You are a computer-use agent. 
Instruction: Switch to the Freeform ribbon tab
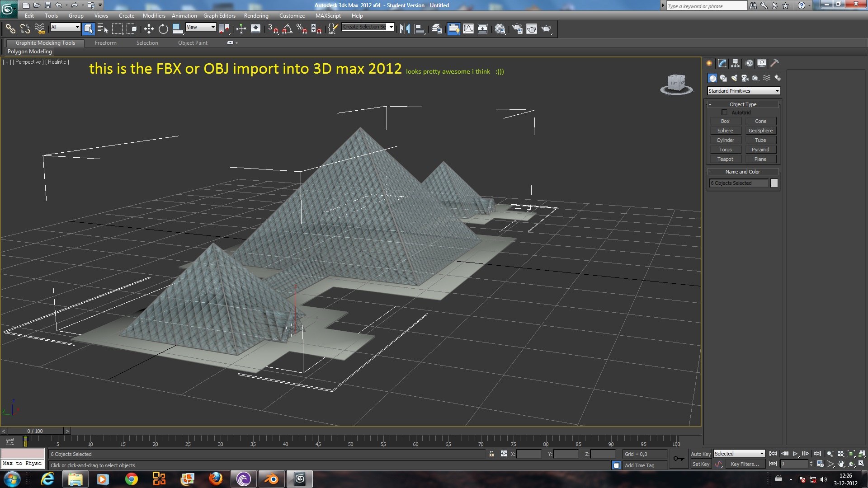pos(105,43)
